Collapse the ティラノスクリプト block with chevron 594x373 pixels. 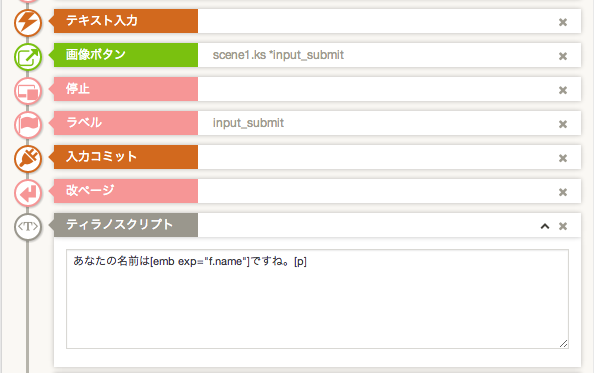click(545, 226)
